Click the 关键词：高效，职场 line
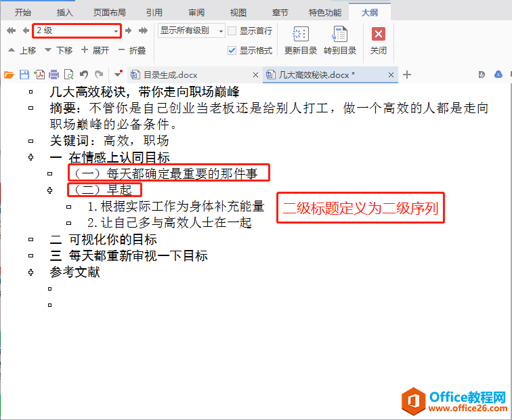Viewport: 512px width, 420px height. tap(110, 141)
